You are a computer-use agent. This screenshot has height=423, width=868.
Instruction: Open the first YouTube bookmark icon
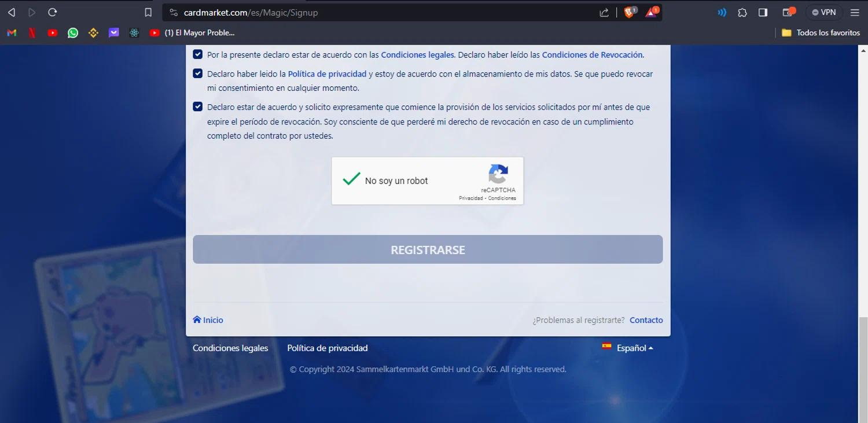[53, 33]
